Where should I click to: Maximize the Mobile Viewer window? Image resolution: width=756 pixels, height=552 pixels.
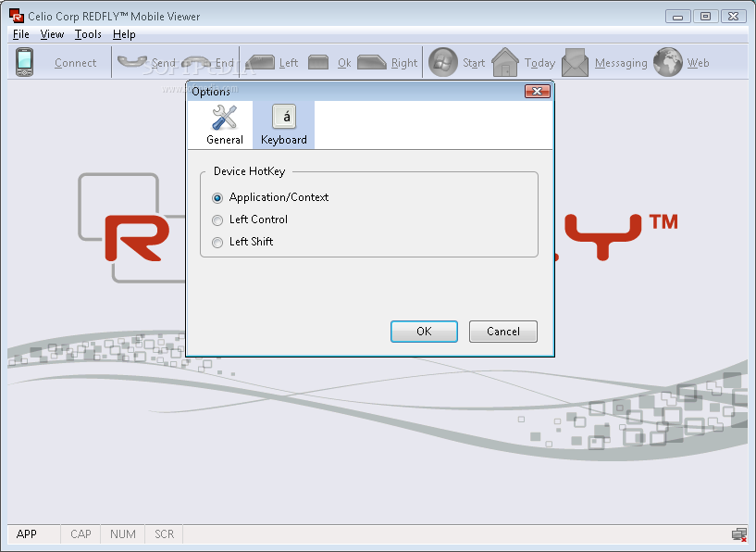coord(705,17)
